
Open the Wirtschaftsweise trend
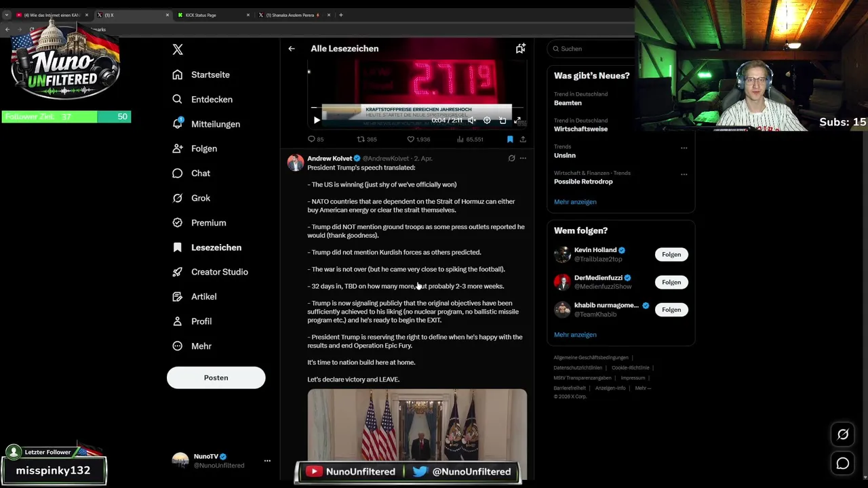(x=580, y=129)
